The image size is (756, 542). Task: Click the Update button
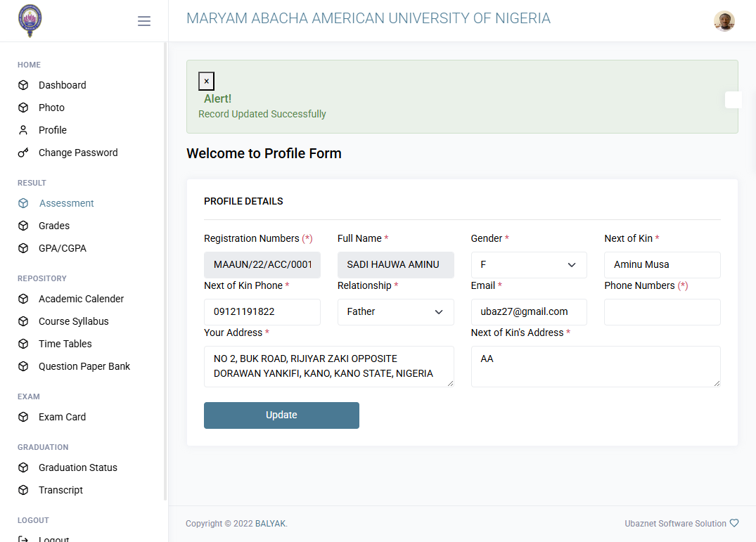[x=281, y=415]
